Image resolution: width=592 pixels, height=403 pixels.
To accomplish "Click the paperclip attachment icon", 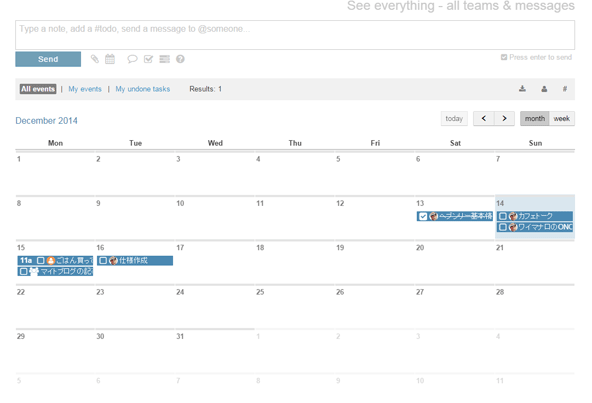I will point(95,59).
